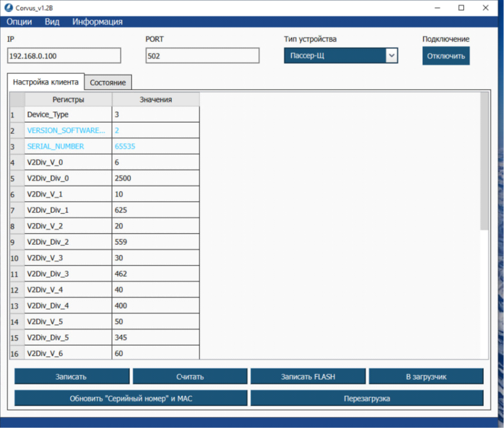Open the Опции menu
This screenshot has width=504, height=428.
pyautogui.click(x=19, y=22)
